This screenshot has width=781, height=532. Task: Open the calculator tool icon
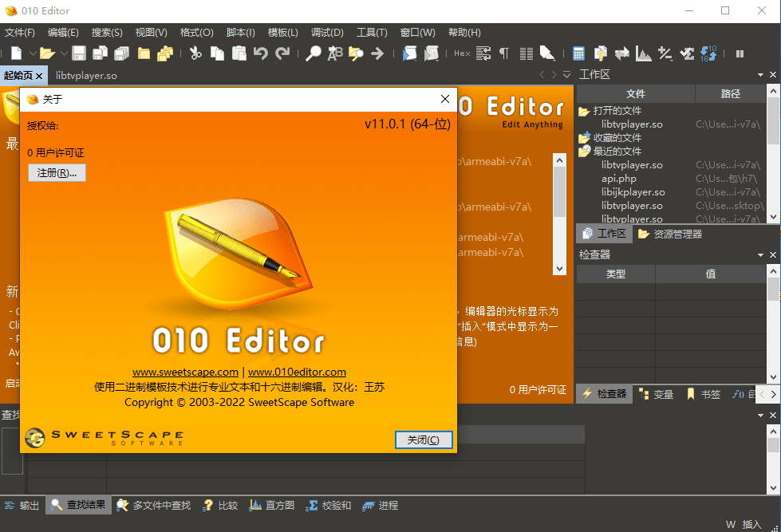point(578,53)
